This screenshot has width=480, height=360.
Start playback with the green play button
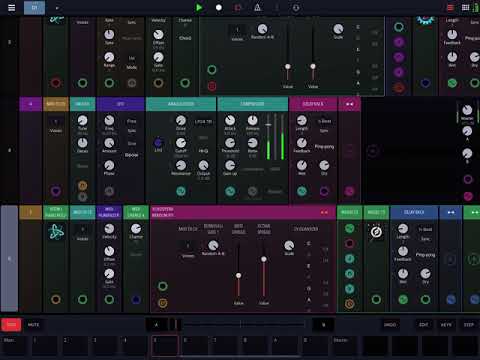pyautogui.click(x=199, y=7)
